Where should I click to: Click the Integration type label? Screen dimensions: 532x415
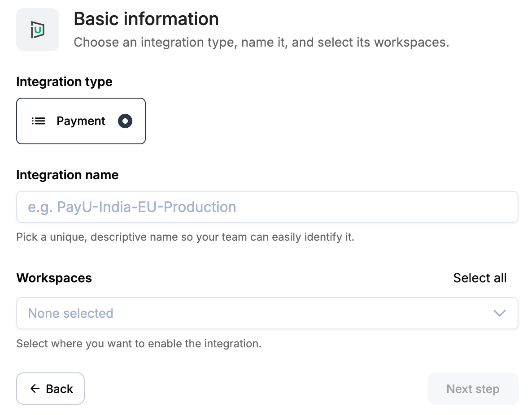click(x=64, y=82)
